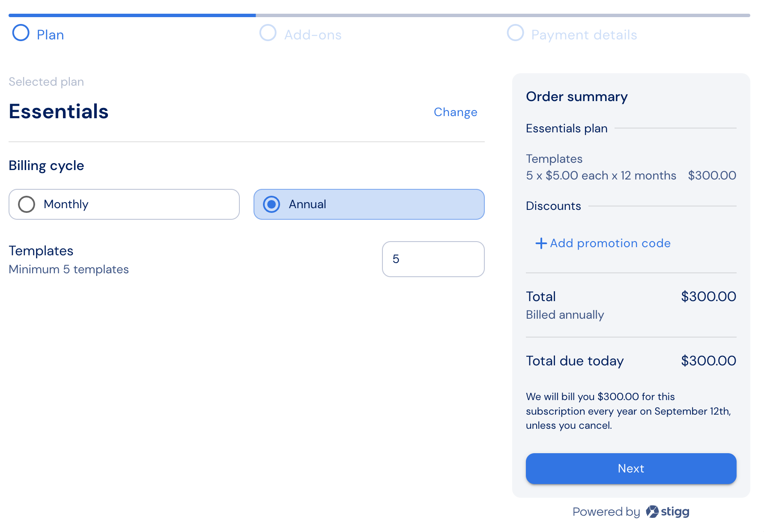Open the Payment details step tab
The height and width of the screenshot is (532, 764).
coord(572,34)
